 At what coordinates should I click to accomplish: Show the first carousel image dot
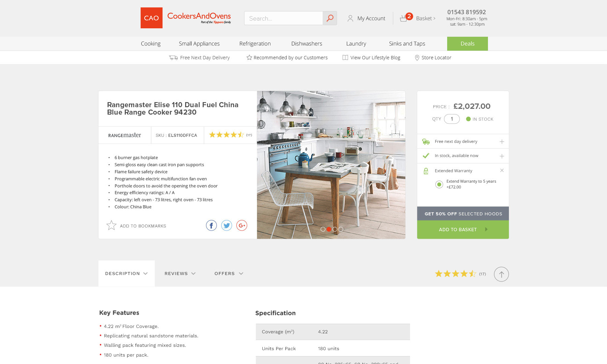coord(323,229)
